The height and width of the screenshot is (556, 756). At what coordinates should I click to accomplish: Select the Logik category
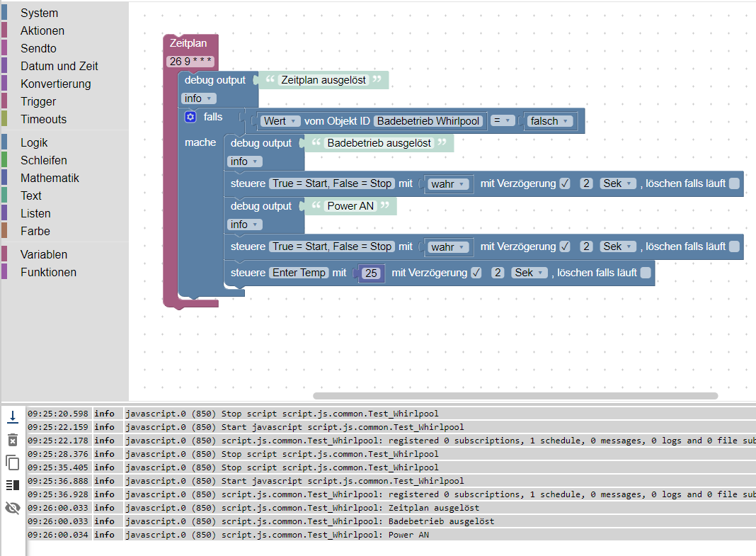click(x=34, y=143)
